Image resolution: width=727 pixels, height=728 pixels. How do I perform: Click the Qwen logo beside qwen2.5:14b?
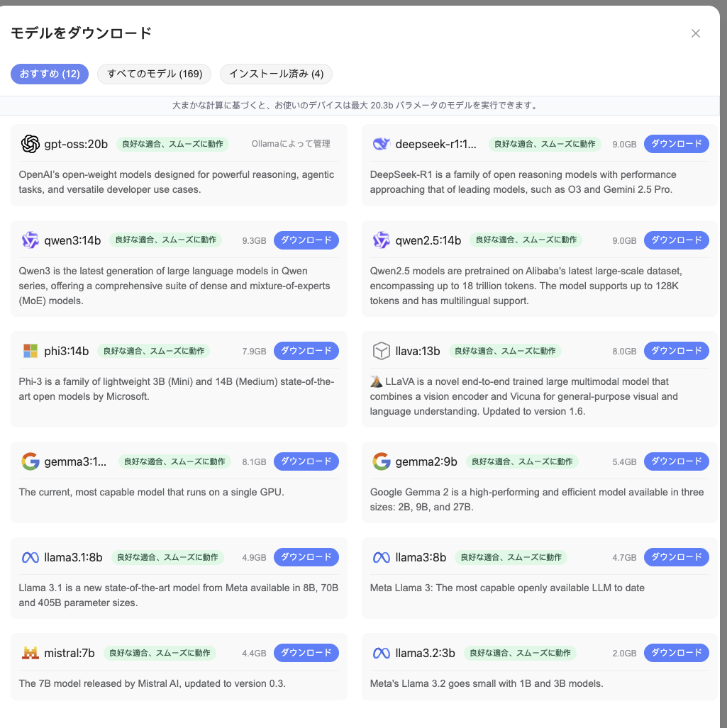pos(382,240)
